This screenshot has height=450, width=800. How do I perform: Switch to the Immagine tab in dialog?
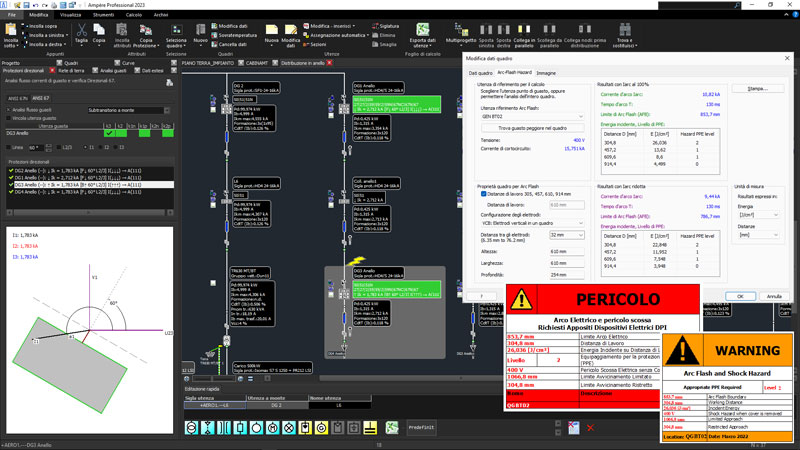click(x=546, y=73)
